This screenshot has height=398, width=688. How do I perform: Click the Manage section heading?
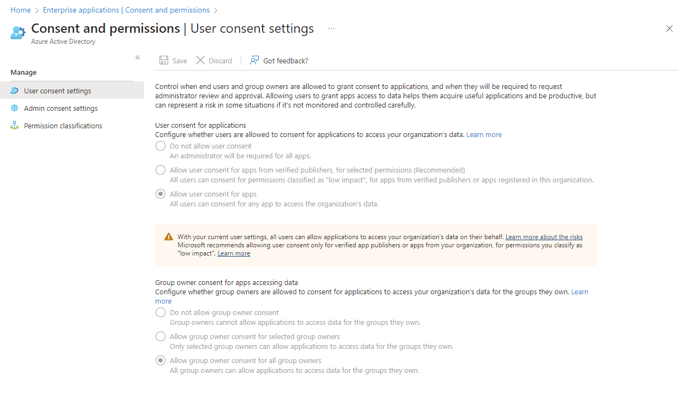coord(24,72)
